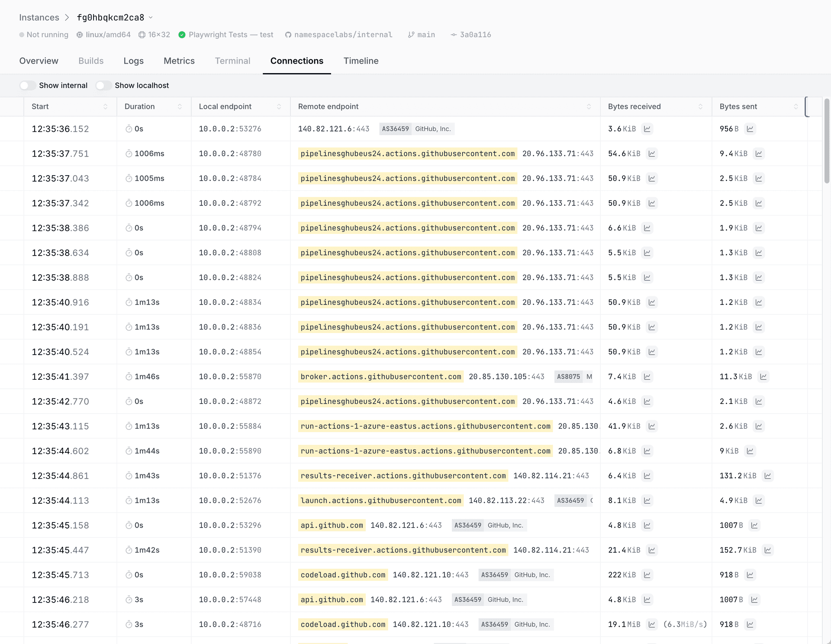Sort by the Start column arrows
Viewport: 831px width, 644px height.
click(x=105, y=107)
